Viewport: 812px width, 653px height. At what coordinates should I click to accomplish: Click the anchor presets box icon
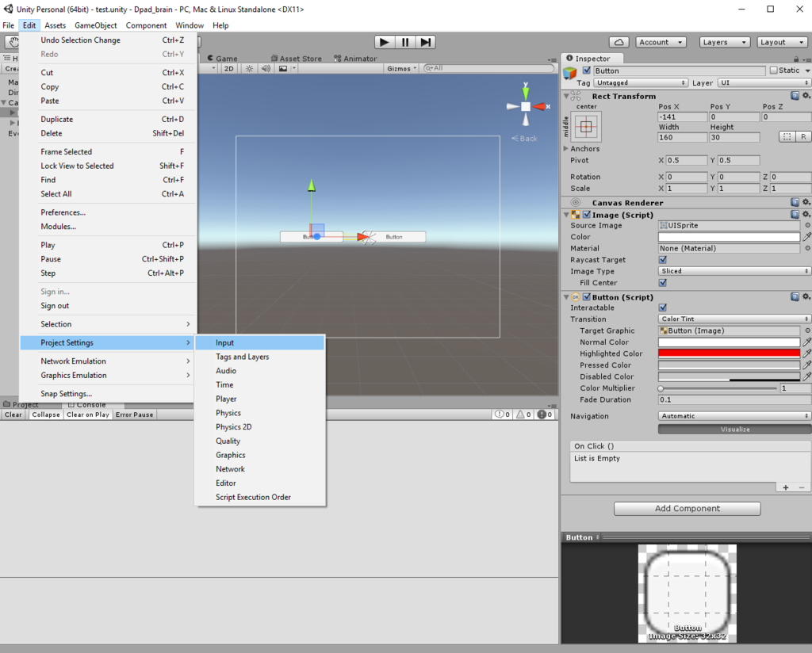[x=586, y=127]
